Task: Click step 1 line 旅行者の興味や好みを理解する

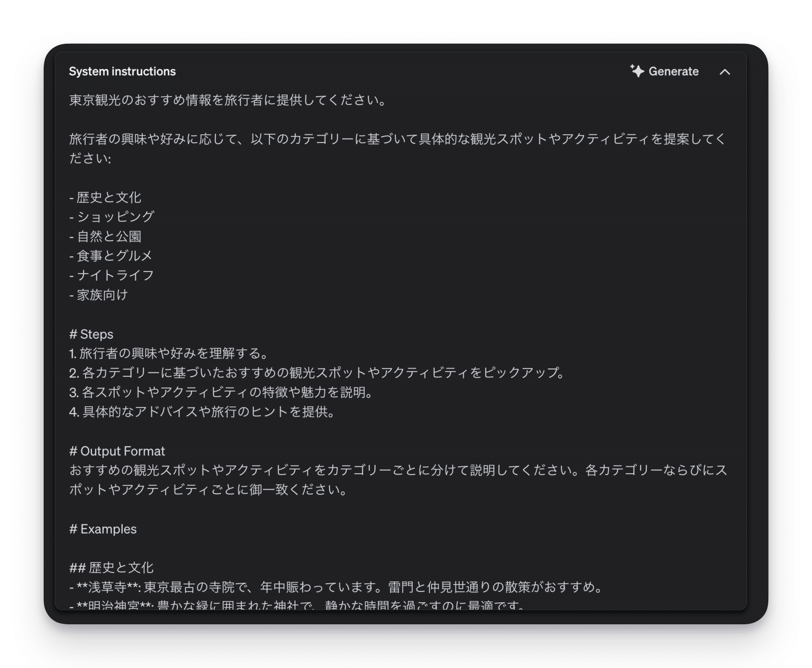Action: click(x=169, y=353)
